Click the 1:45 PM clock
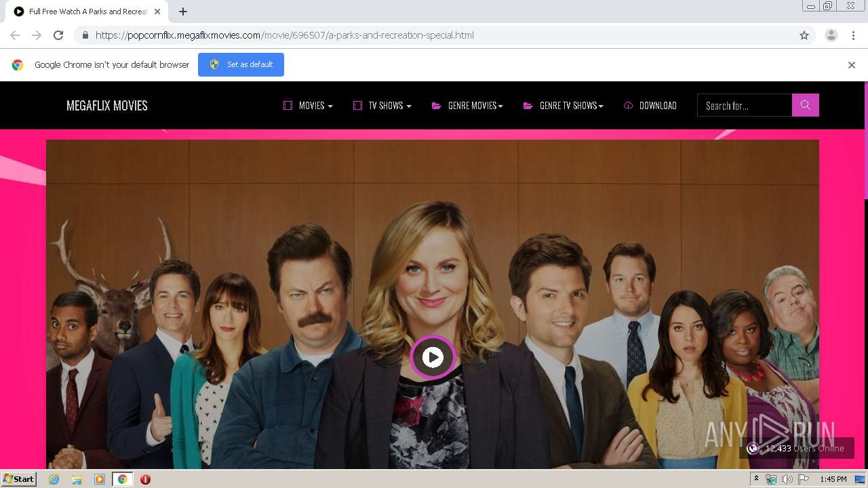This screenshot has width=868, height=488. [833, 479]
